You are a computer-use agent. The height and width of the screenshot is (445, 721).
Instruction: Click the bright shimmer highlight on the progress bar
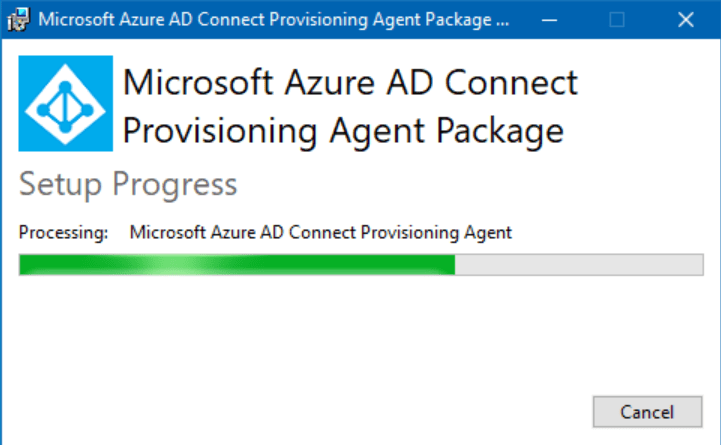point(172,265)
